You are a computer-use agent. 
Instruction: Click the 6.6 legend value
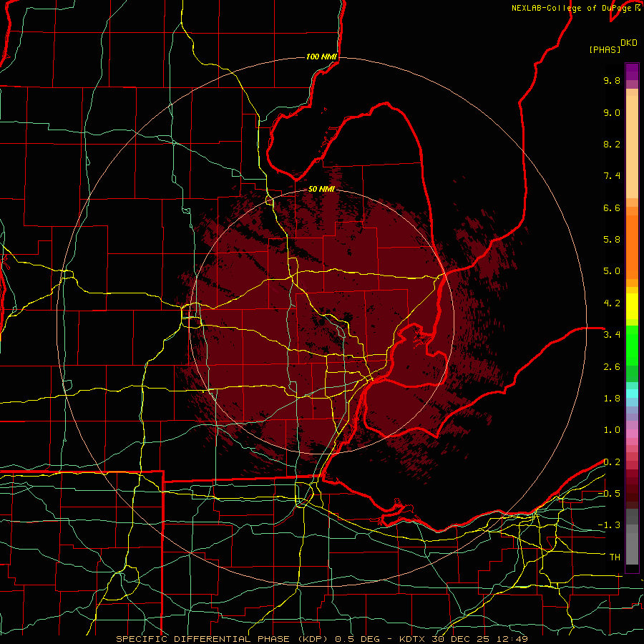[612, 208]
